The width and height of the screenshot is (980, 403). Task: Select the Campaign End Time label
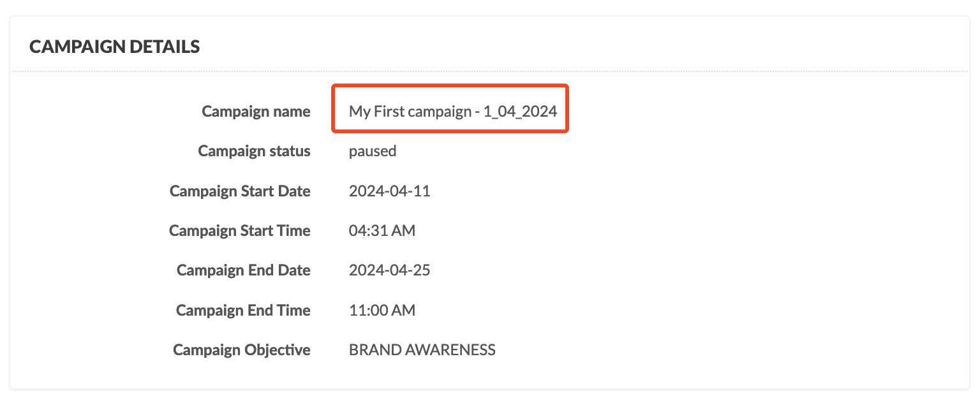tap(243, 310)
